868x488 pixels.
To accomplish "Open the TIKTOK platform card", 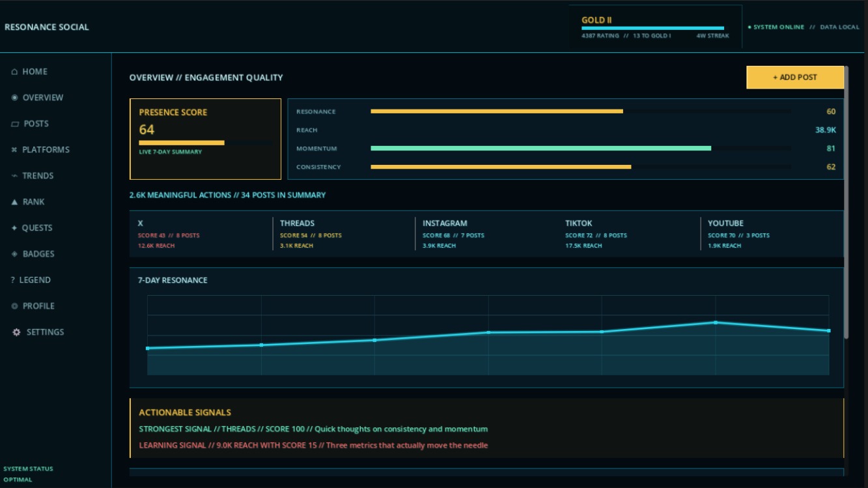I will click(x=628, y=234).
